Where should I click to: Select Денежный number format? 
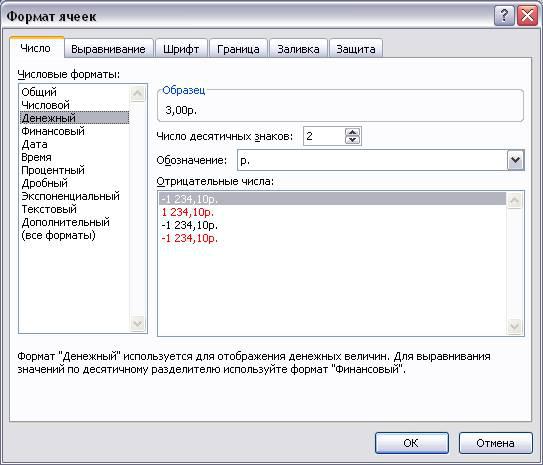point(74,118)
